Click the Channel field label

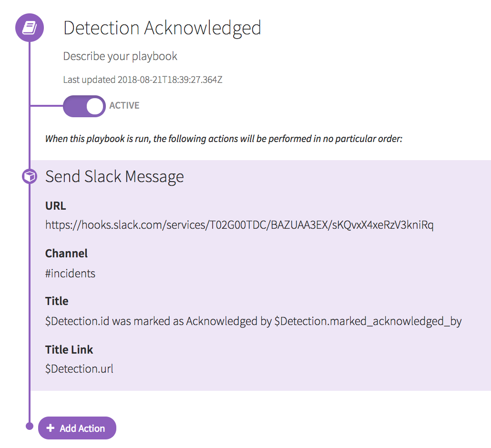(x=66, y=254)
